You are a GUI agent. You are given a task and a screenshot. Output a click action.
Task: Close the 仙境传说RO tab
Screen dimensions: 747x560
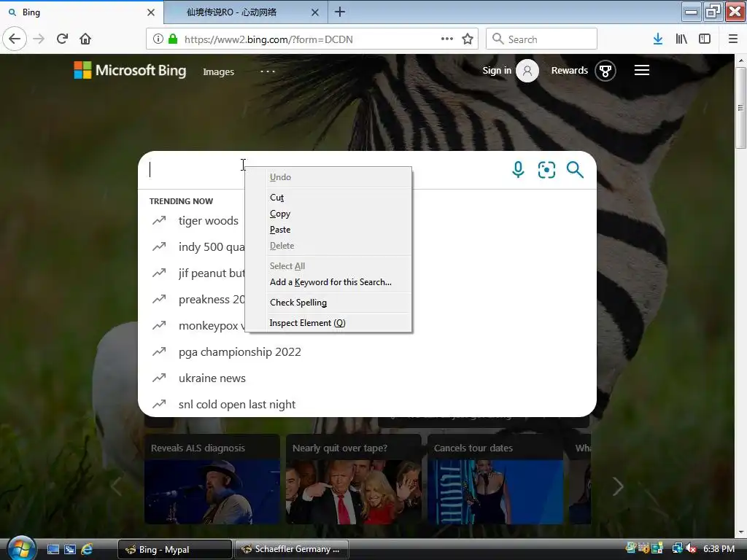315,12
